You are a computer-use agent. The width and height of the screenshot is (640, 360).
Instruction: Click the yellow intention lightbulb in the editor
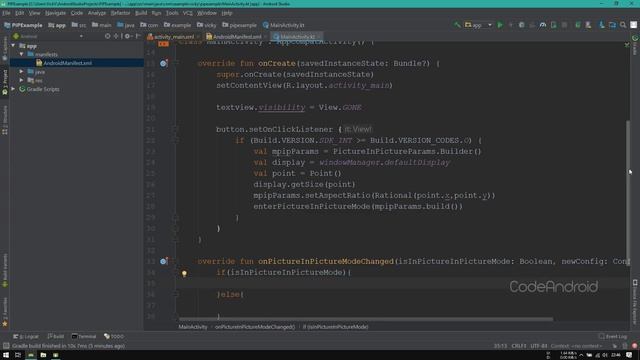coord(184,273)
